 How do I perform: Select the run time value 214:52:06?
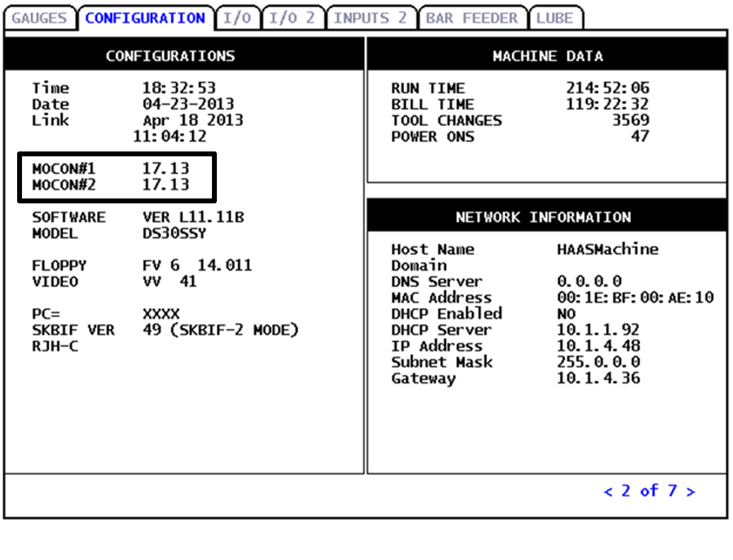tap(608, 89)
